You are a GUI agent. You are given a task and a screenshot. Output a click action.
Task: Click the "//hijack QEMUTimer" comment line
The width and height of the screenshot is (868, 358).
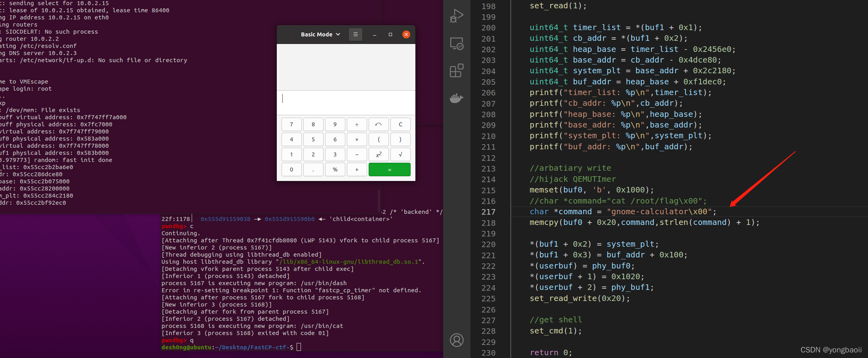[573, 179]
